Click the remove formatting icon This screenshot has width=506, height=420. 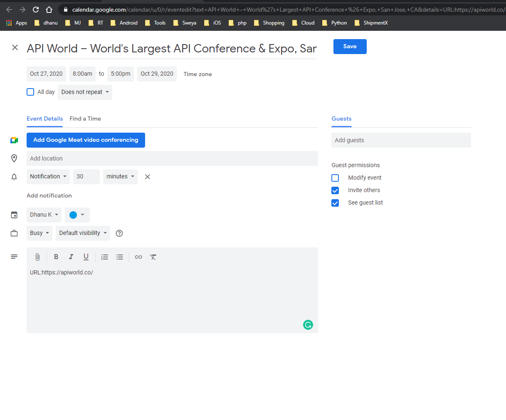153,257
